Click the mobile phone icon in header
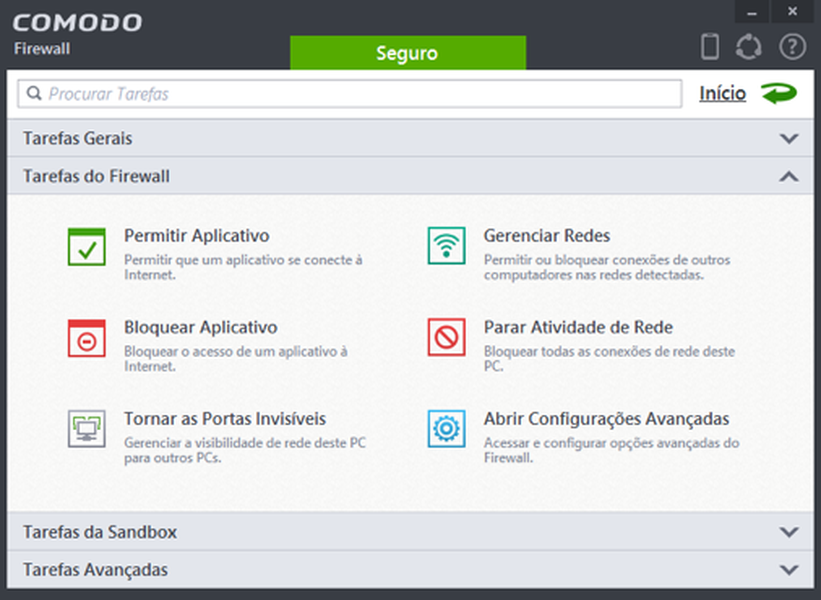Screen dimensions: 821x600 click(710, 47)
